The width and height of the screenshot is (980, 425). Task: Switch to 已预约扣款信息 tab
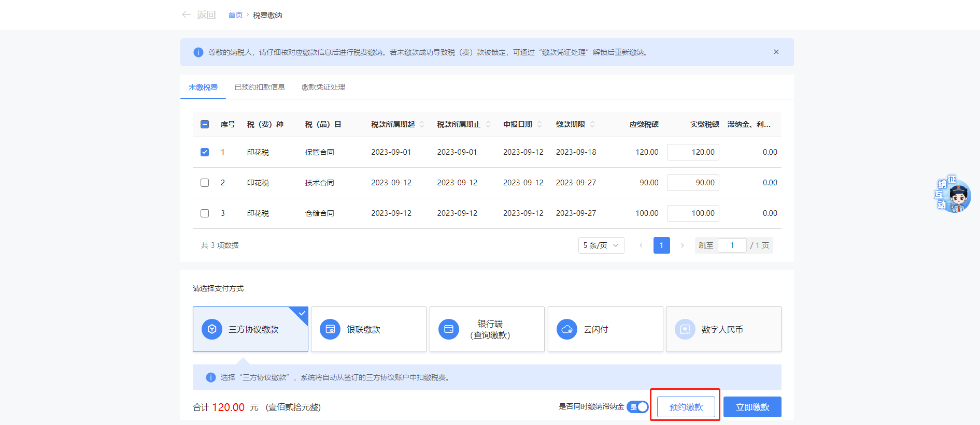[x=260, y=87]
